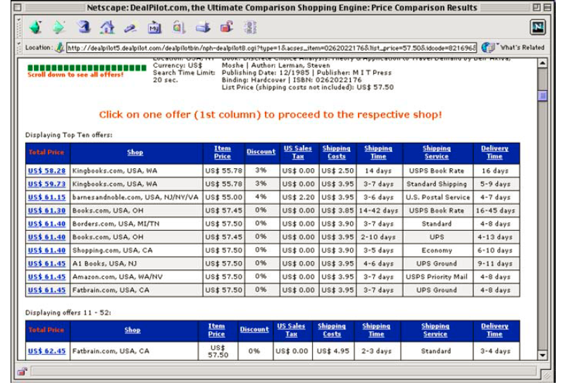Open the My Netscape toolbar icon
The height and width of the screenshot is (392, 567).
(154, 27)
